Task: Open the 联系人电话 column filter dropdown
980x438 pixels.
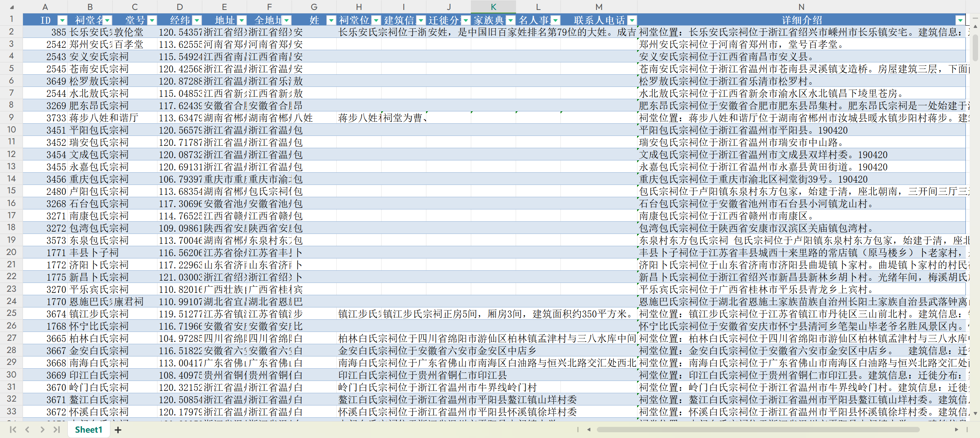Action: [x=632, y=20]
